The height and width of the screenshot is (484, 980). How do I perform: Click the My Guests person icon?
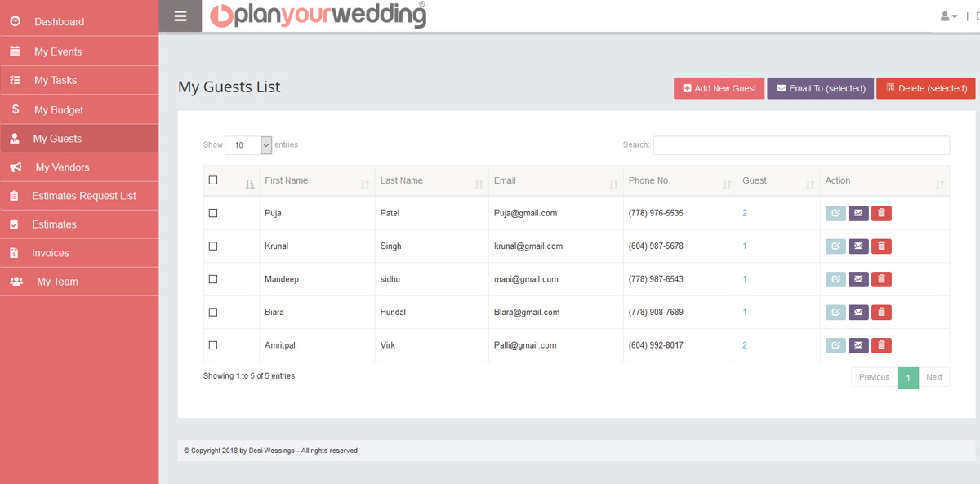coord(15,139)
